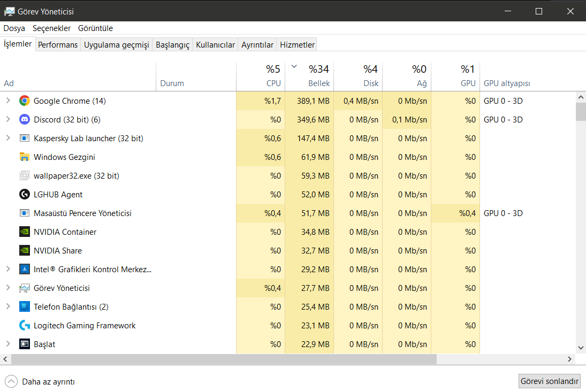This screenshot has width=586, height=392.
Task: Switch to the Performans tab
Action: coord(58,45)
